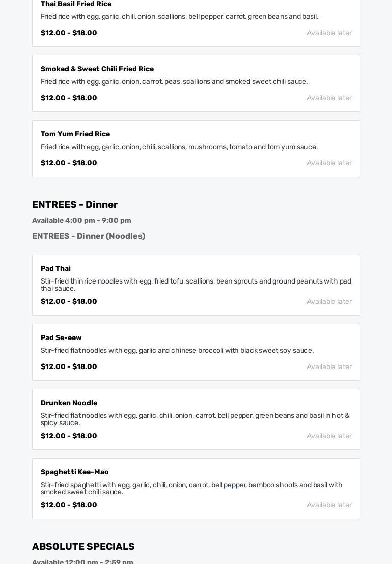This screenshot has height=564, width=392.
Task: Open the Spaghetti Kee-Mao item
Action: (196, 489)
